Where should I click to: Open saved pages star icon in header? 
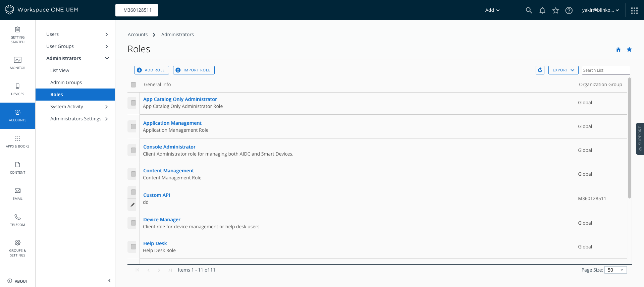tap(556, 10)
